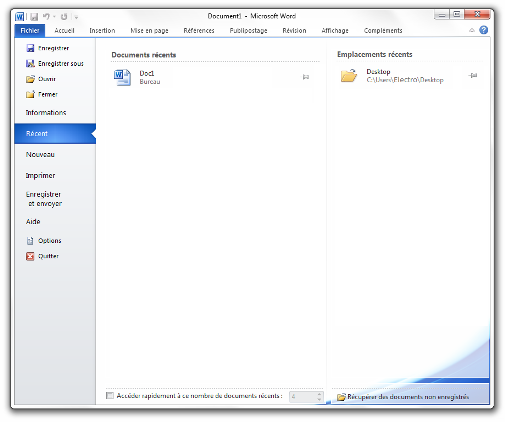
Task: Click the Enregistrer floppy disk icon
Action: pyautogui.click(x=30, y=48)
